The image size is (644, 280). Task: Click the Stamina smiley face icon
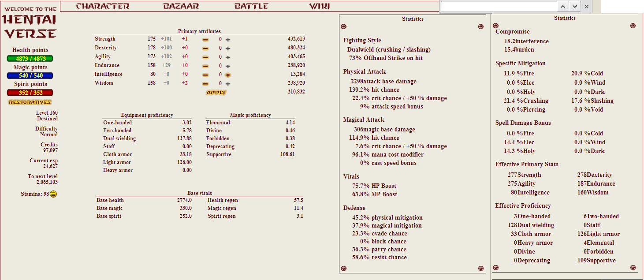point(53,194)
